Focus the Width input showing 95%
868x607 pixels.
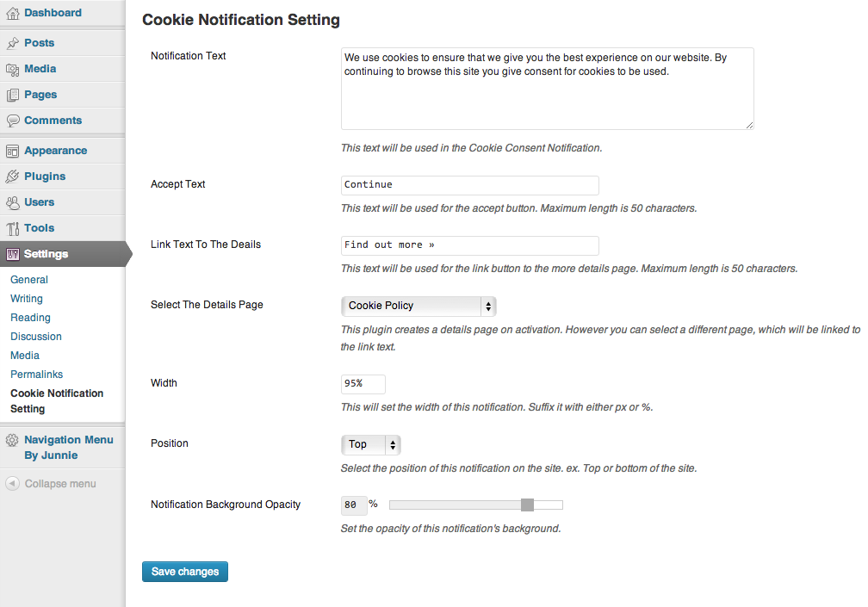coord(363,384)
